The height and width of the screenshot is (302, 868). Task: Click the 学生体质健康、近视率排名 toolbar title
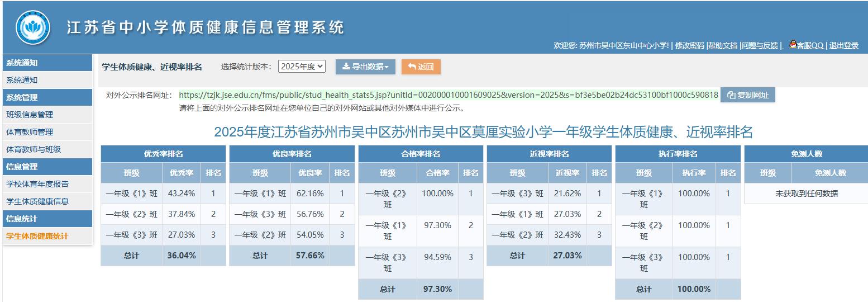152,67
